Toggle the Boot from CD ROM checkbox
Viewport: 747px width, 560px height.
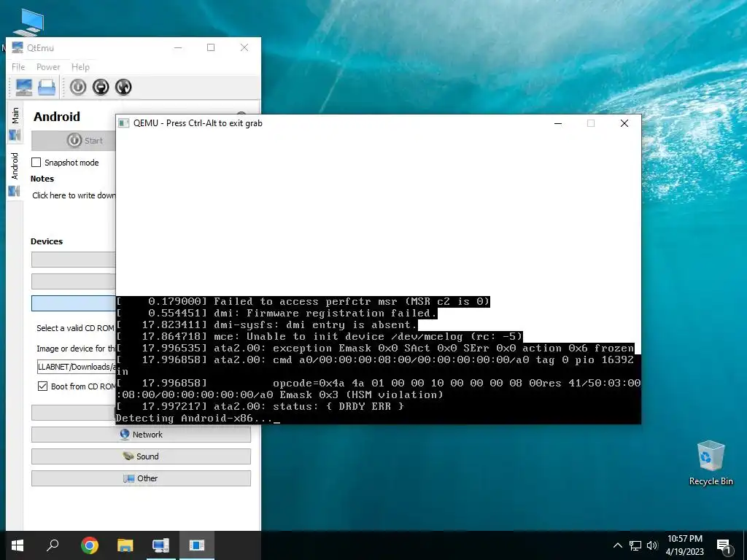(x=42, y=386)
